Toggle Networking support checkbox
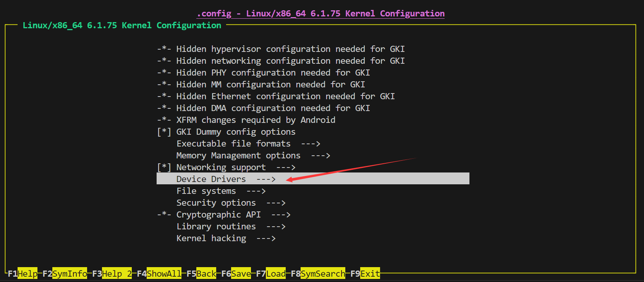This screenshot has height=282, width=644. (164, 168)
